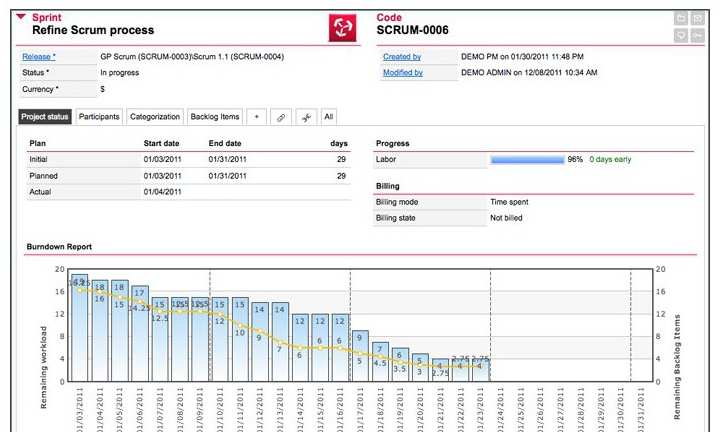The height and width of the screenshot is (432, 724).
Task: Click the 96% labor progress value
Action: pyautogui.click(x=575, y=159)
